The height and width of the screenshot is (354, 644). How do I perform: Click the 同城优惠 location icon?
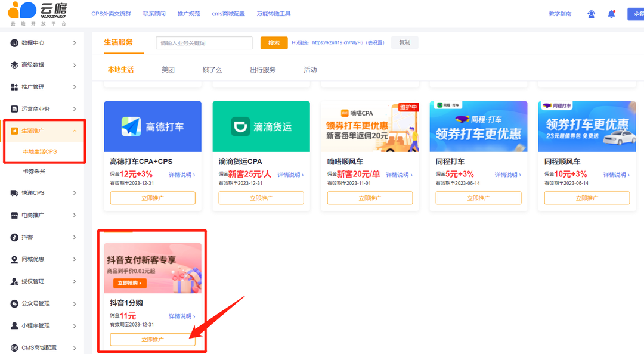pyautogui.click(x=14, y=260)
